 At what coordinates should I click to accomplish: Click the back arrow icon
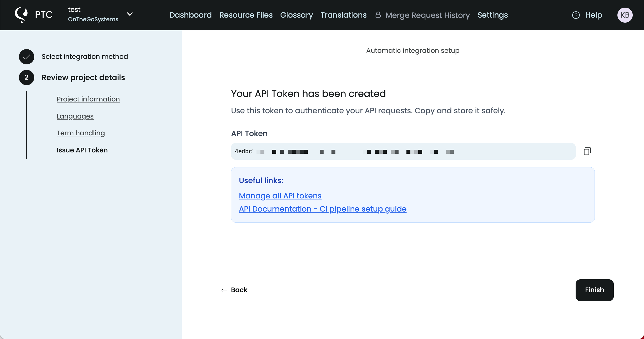point(224,290)
